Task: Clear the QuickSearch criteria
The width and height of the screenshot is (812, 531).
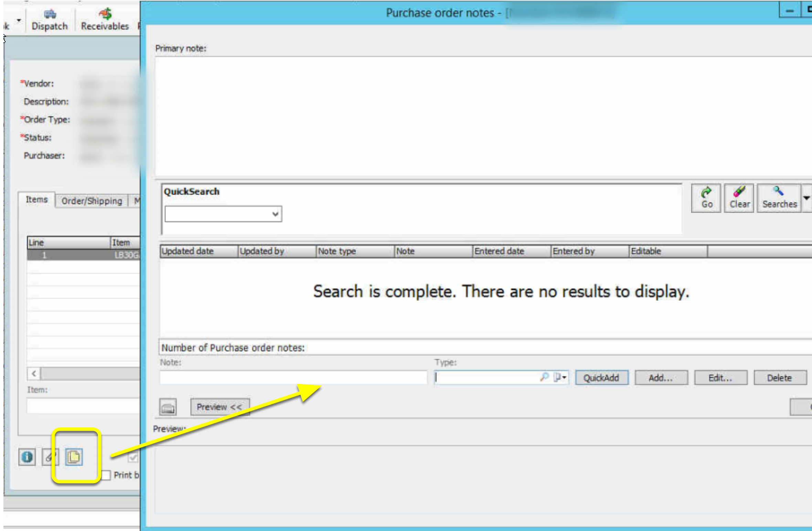Action: click(x=739, y=198)
